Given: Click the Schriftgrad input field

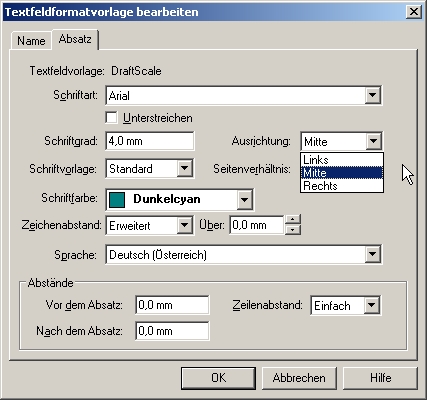Looking at the screenshot, I should pos(150,141).
